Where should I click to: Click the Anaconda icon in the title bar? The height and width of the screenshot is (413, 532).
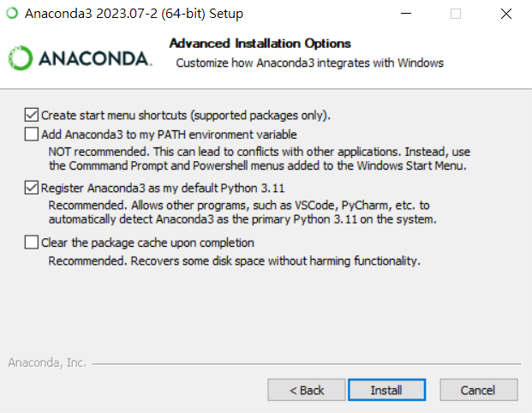pos(13,14)
